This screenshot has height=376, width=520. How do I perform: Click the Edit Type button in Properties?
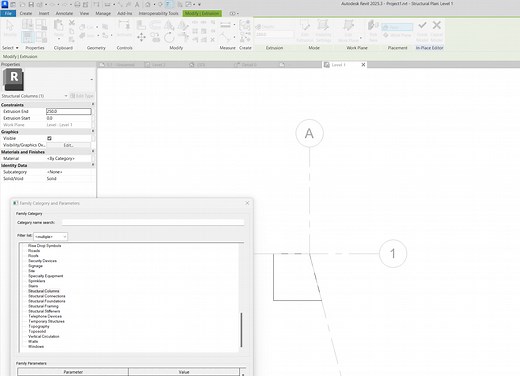tap(82, 96)
